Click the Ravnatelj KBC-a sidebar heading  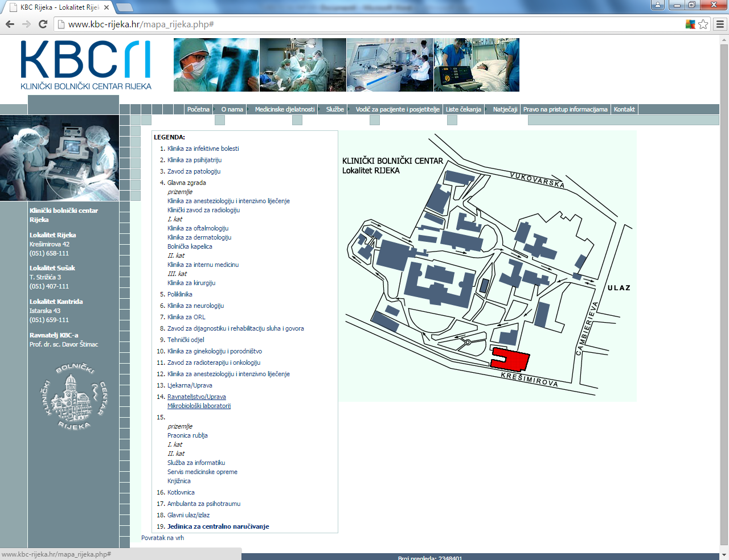coord(54,335)
